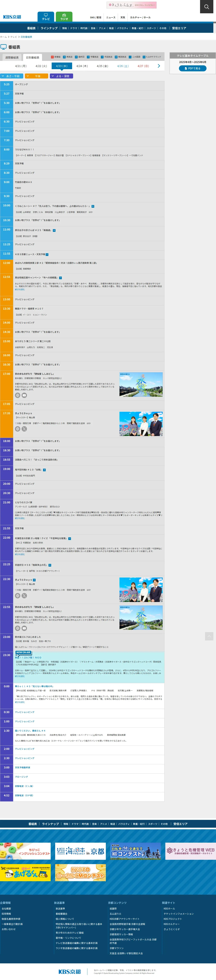216x980 pixels.
Task: Open the 海と日本PROJECT in 京都 banner
Action: pos(80,851)
